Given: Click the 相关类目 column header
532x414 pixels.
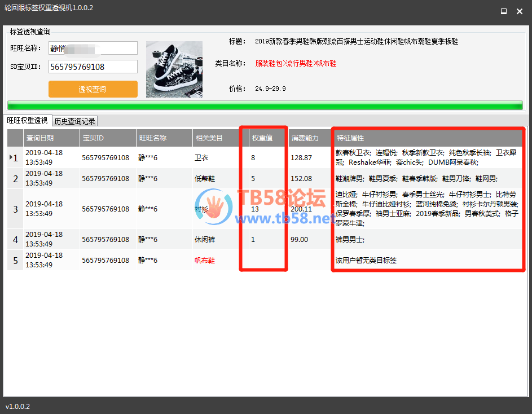Looking at the screenshot, I should coord(219,138).
